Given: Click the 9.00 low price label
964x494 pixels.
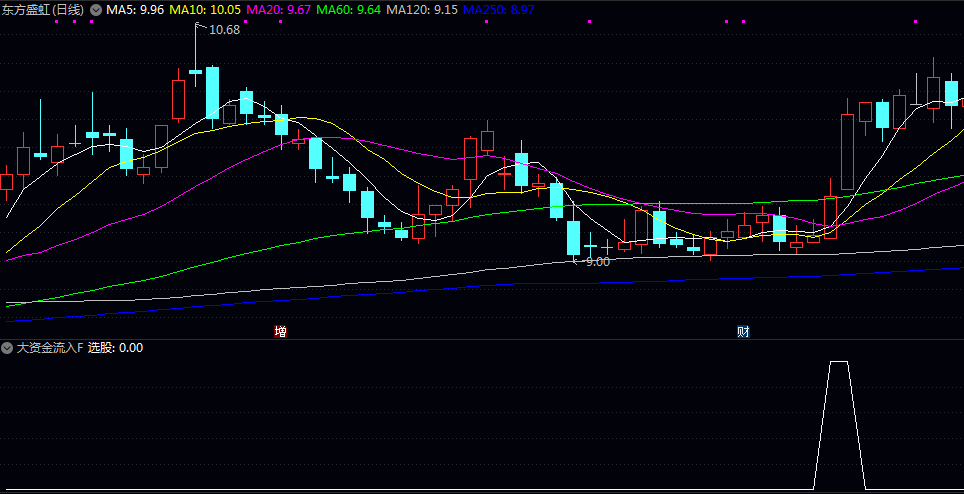Looking at the screenshot, I should click(x=597, y=261).
